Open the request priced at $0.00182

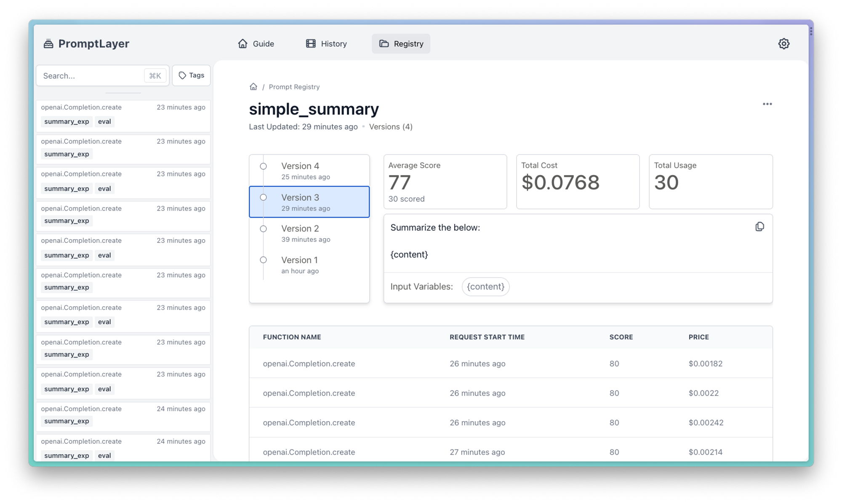click(510, 364)
